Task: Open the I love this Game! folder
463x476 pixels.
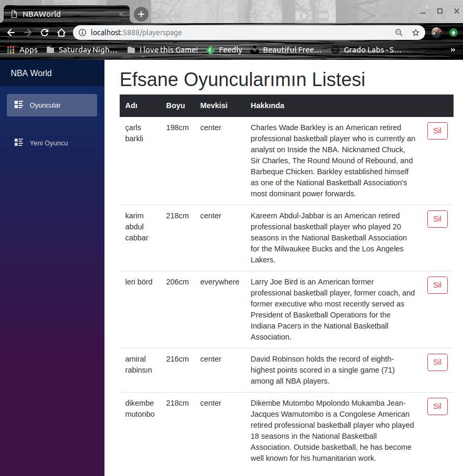Action: (x=163, y=50)
